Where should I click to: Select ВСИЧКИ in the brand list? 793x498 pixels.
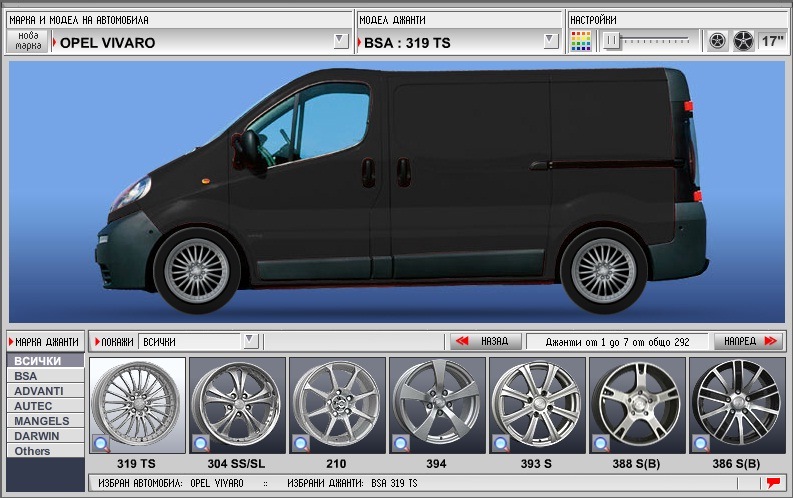46,360
